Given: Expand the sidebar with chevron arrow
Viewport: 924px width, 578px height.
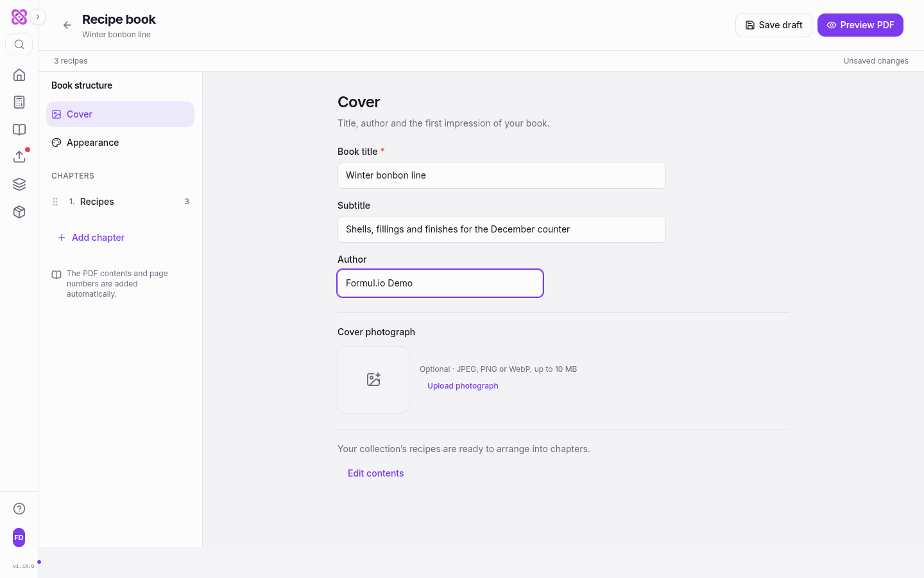Looking at the screenshot, I should pos(38,17).
